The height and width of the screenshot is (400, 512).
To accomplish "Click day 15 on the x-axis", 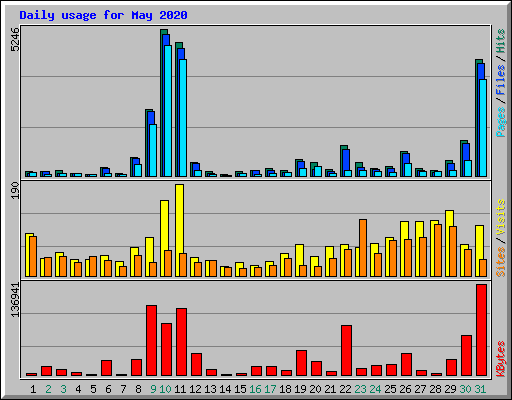I will point(240,389).
